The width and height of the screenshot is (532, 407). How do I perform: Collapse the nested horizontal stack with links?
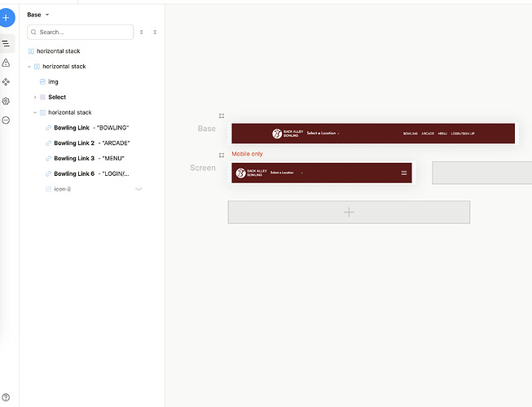(x=35, y=112)
